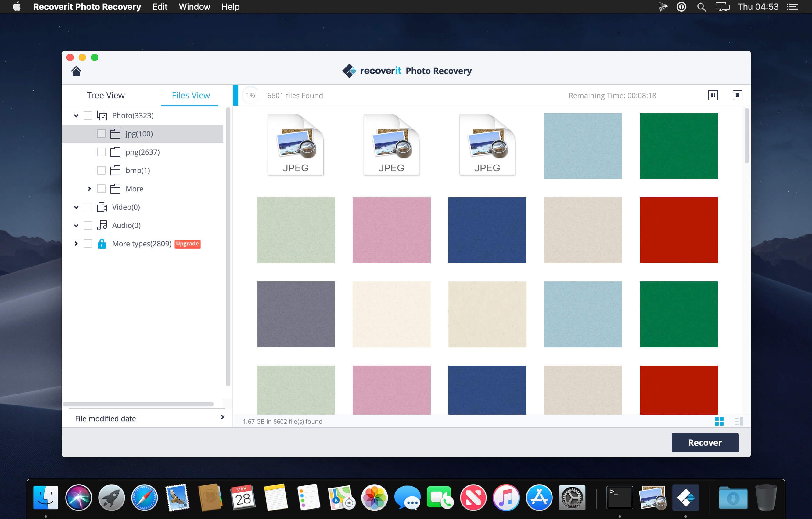Viewport: 812px width, 519px height.
Task: Click the lock icon beside More types
Action: click(x=102, y=244)
